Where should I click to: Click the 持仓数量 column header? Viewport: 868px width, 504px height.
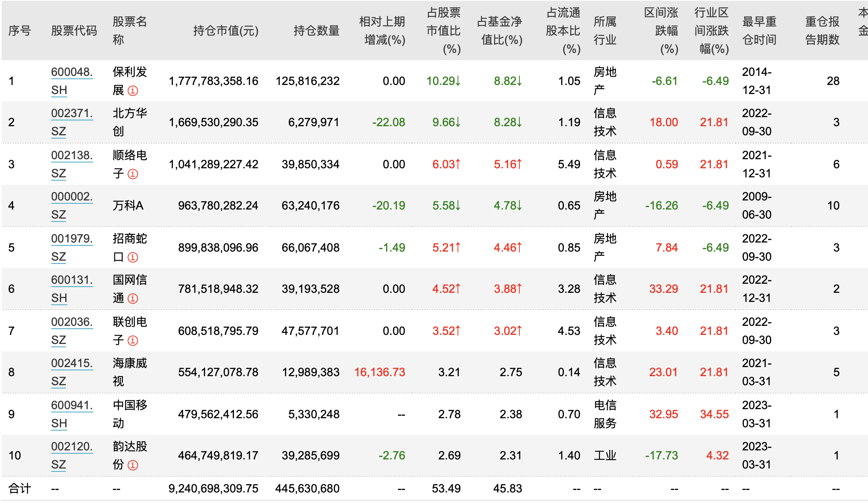point(316,31)
